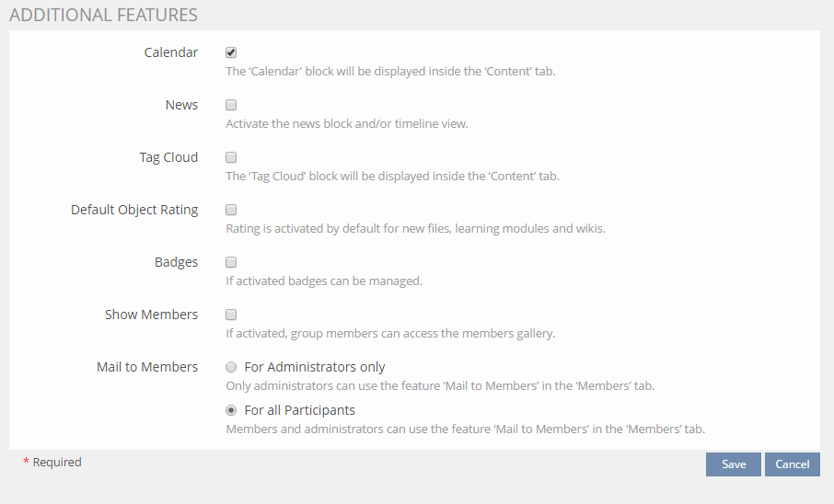Click the red asterisk Required note
This screenshot has width=834, height=504.
click(x=52, y=463)
